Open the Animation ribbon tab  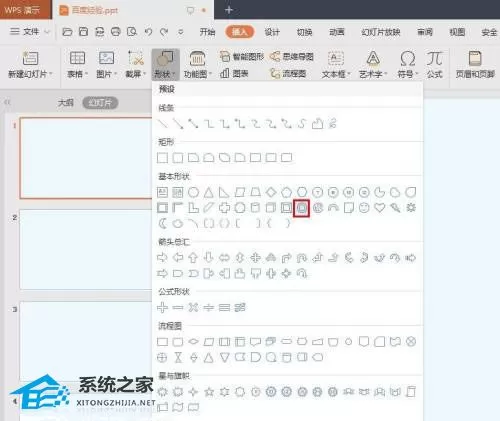pos(337,32)
